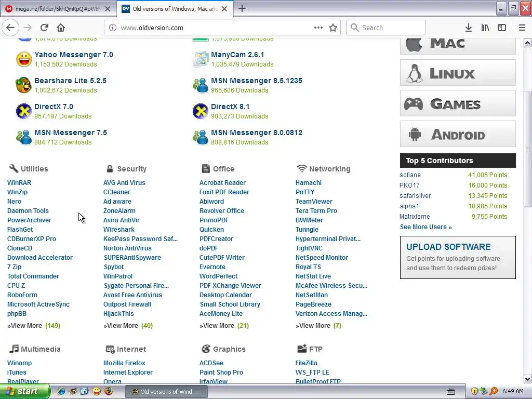Open Wireshark in Security list
Viewport: 532px width, 399px height.
pos(119,229)
